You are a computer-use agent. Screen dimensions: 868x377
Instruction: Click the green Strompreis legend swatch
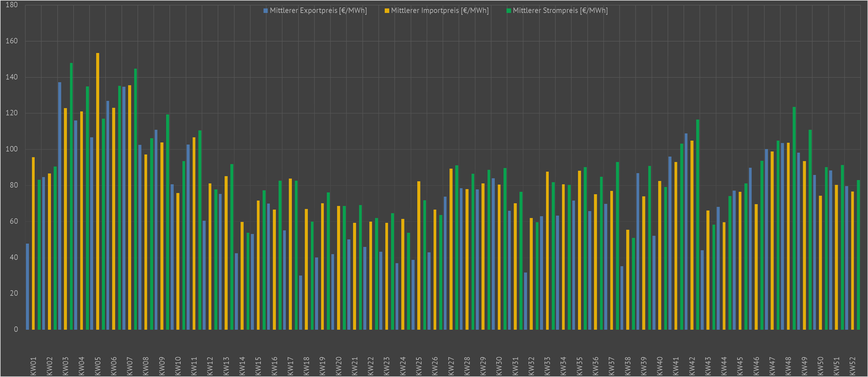(x=509, y=11)
